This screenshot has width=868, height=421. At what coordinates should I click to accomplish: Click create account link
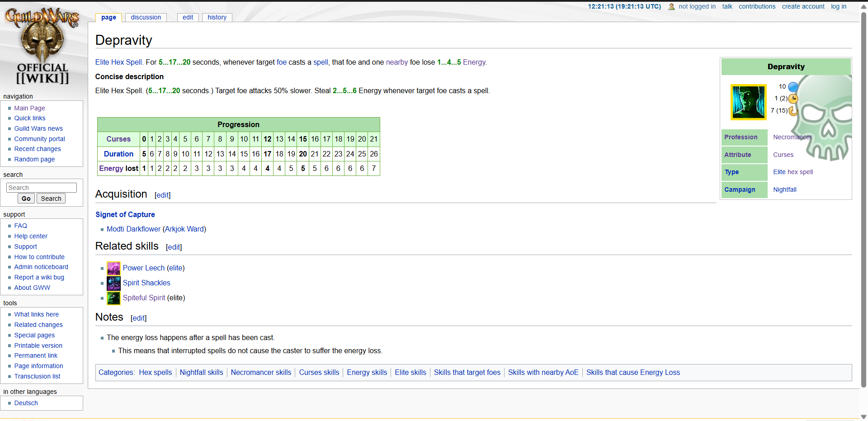pos(803,7)
